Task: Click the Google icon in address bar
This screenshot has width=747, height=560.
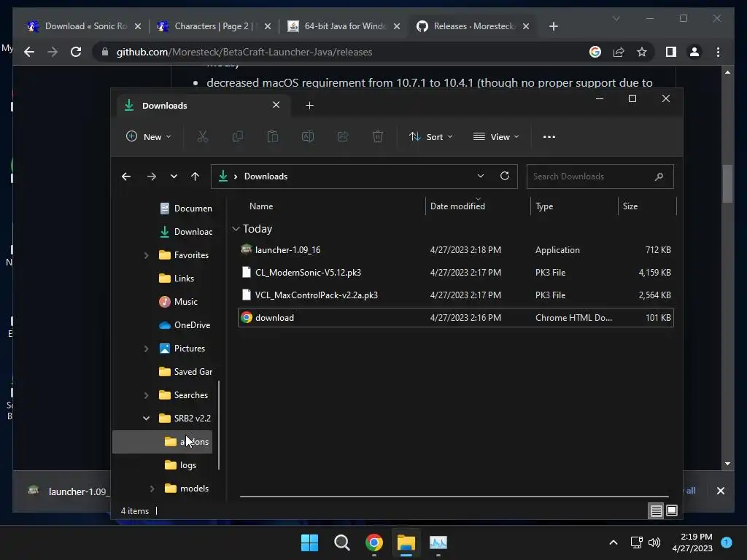Action: click(595, 52)
